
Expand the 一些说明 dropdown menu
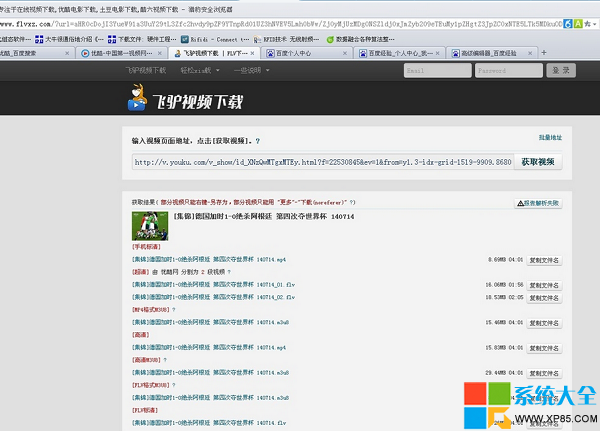tap(251, 70)
